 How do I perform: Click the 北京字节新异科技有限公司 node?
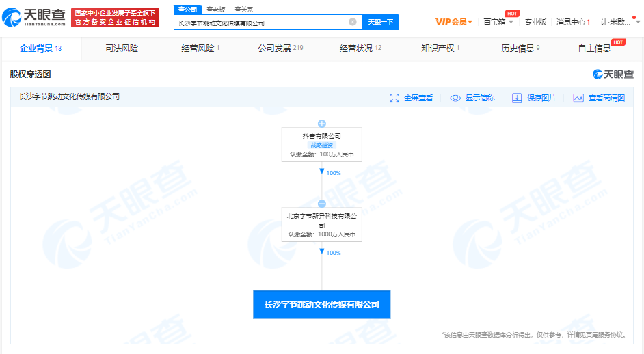coord(322,225)
